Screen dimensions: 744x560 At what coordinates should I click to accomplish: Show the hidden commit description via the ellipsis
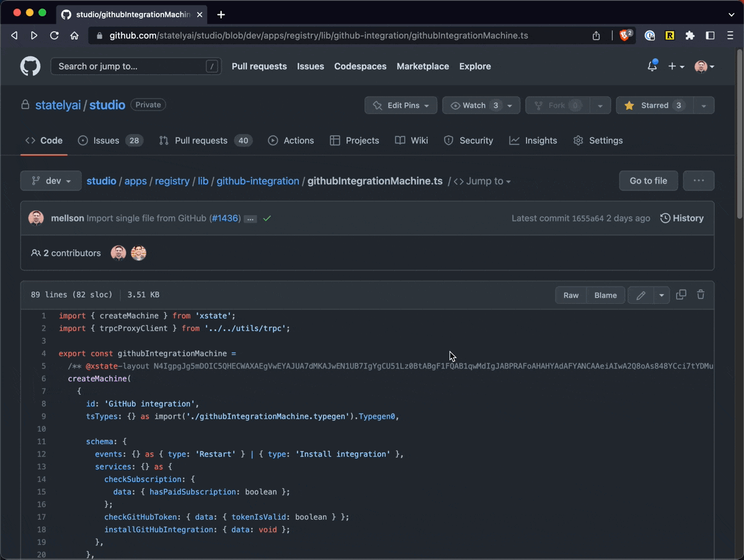(x=250, y=218)
